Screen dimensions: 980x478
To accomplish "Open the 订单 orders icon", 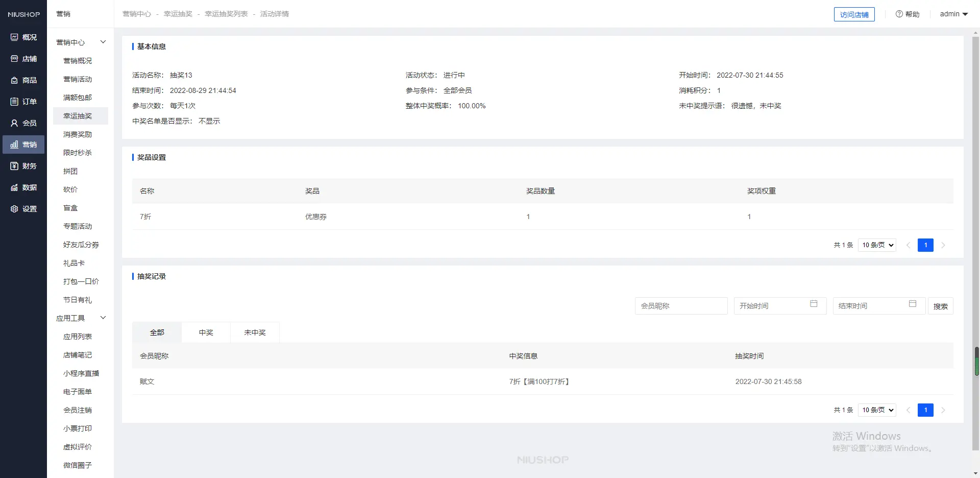I will 14,102.
